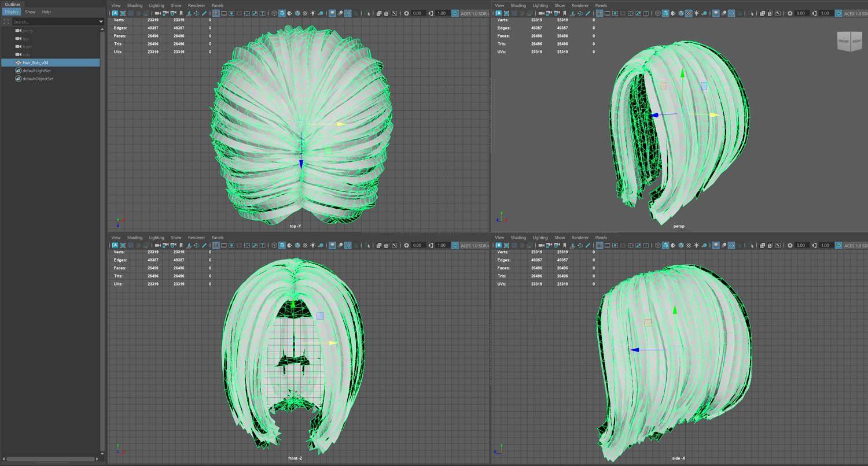
Task: Open Outliner Display menu
Action: [12, 12]
